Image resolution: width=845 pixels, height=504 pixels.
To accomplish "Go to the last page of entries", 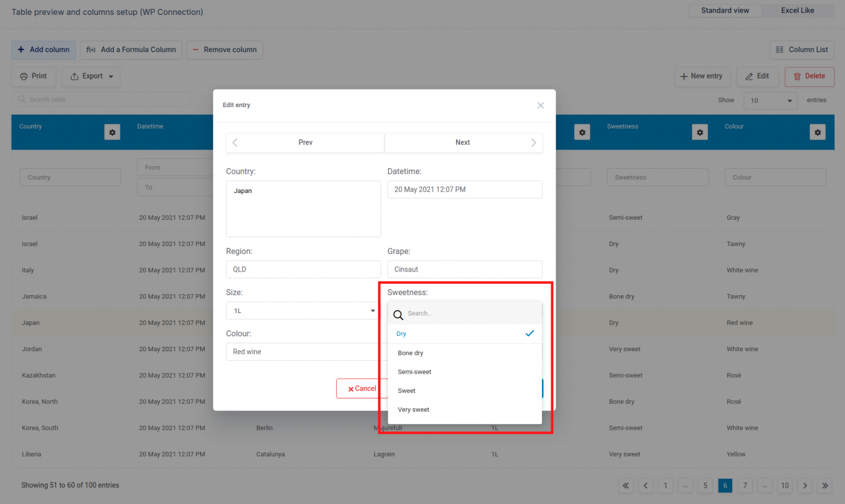I will [x=825, y=485].
